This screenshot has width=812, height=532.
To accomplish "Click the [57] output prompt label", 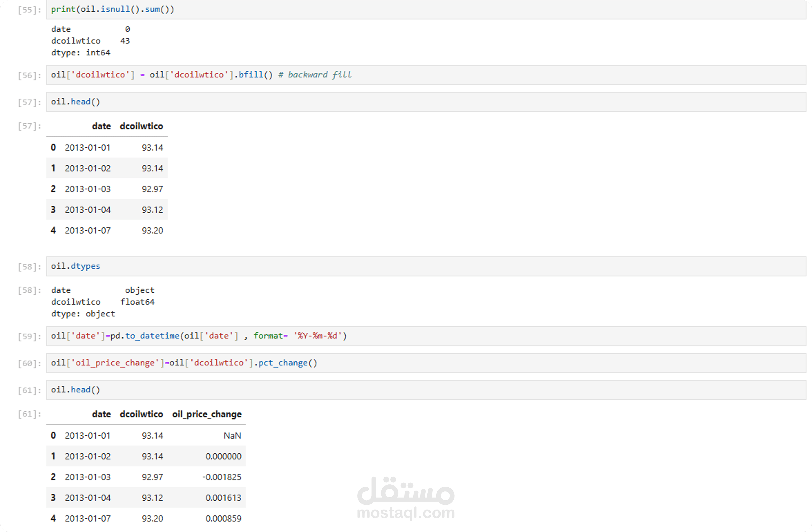I will (29, 126).
